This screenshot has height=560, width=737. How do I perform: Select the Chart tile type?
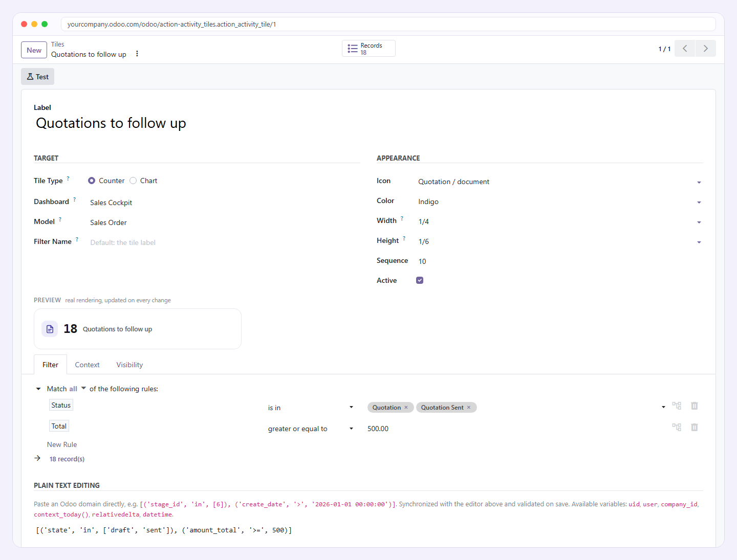coord(133,181)
